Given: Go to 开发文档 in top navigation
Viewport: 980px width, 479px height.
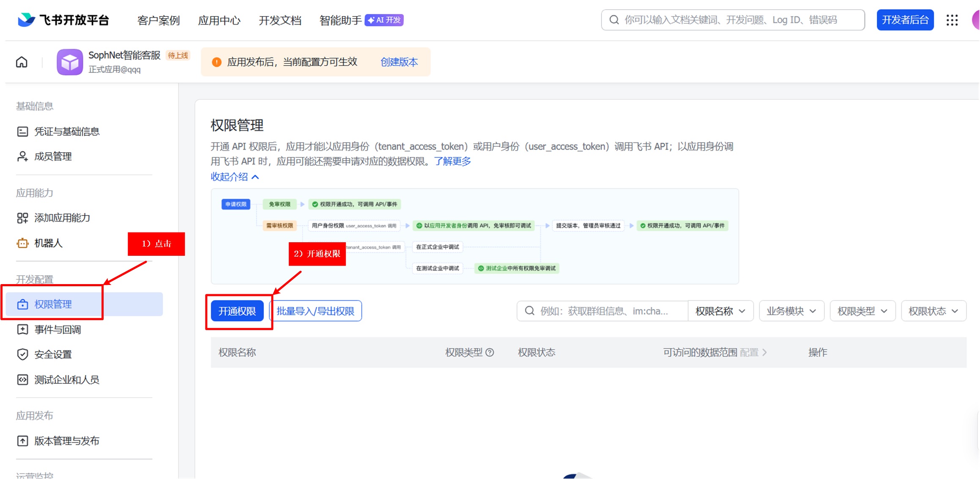Looking at the screenshot, I should point(280,20).
